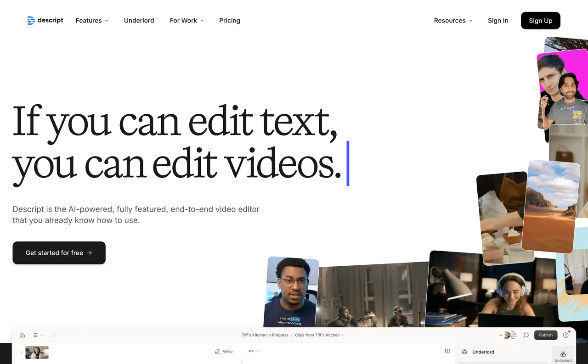Open the For Work dropdown menu
This screenshot has height=364, width=588.
[187, 21]
